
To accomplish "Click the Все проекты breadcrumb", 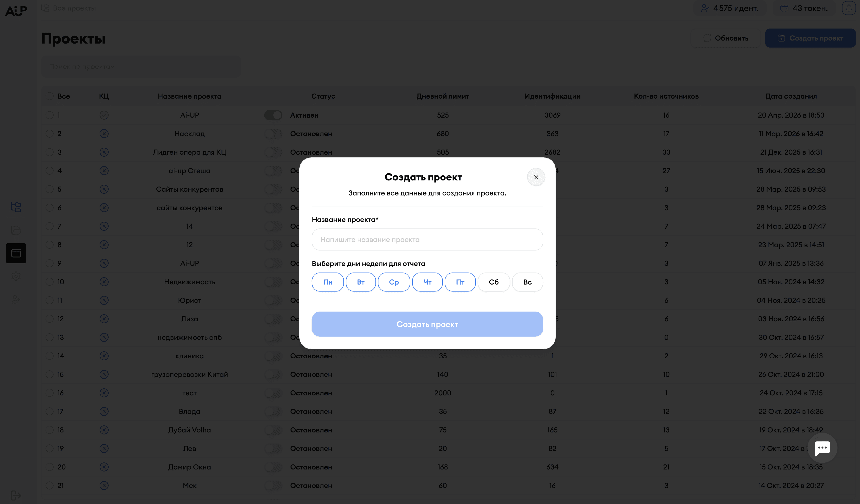I will [69, 8].
